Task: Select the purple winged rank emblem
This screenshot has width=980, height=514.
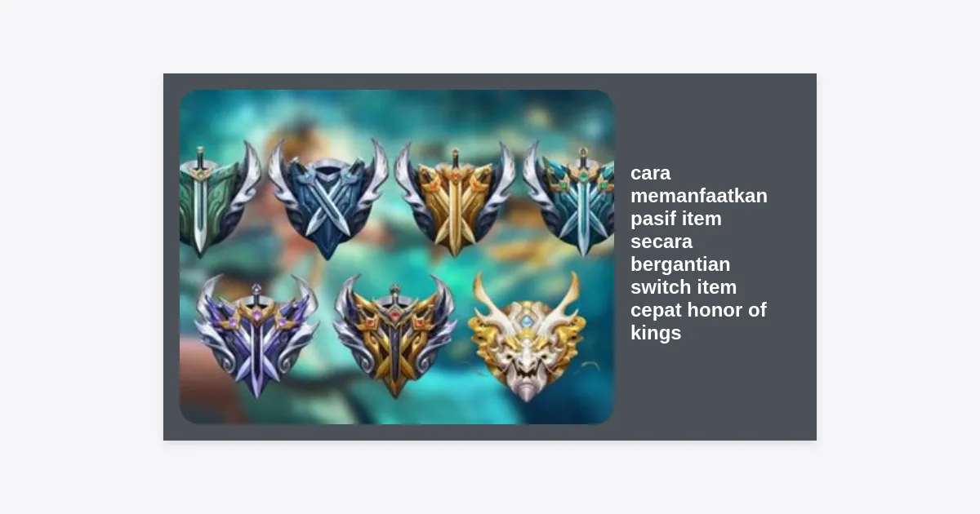Action: click(256, 335)
